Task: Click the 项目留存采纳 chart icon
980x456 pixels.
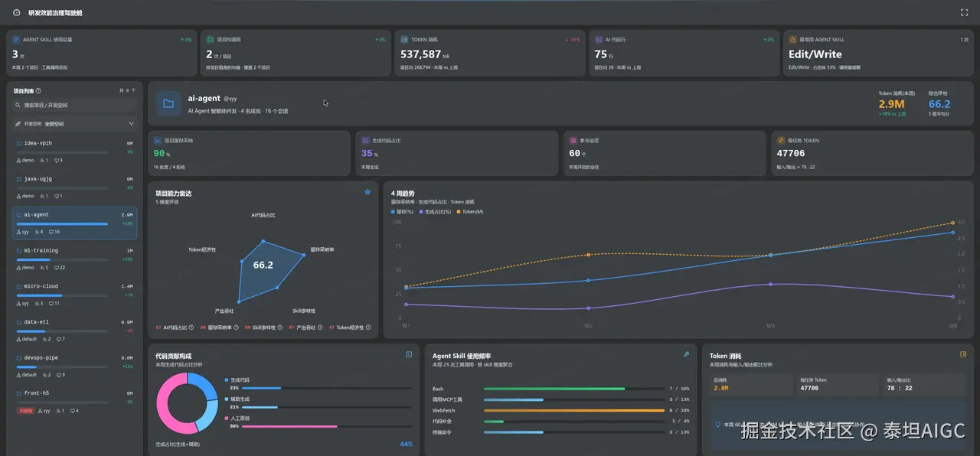Action: [158, 141]
